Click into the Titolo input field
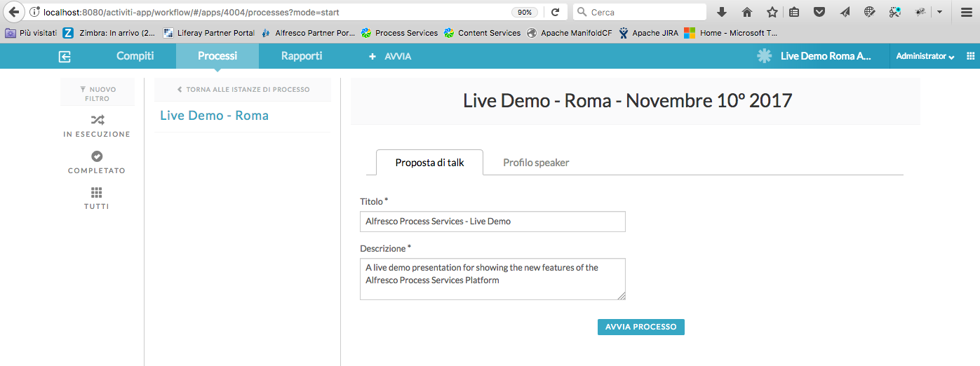Screen dimensions: 980x366 click(x=492, y=222)
